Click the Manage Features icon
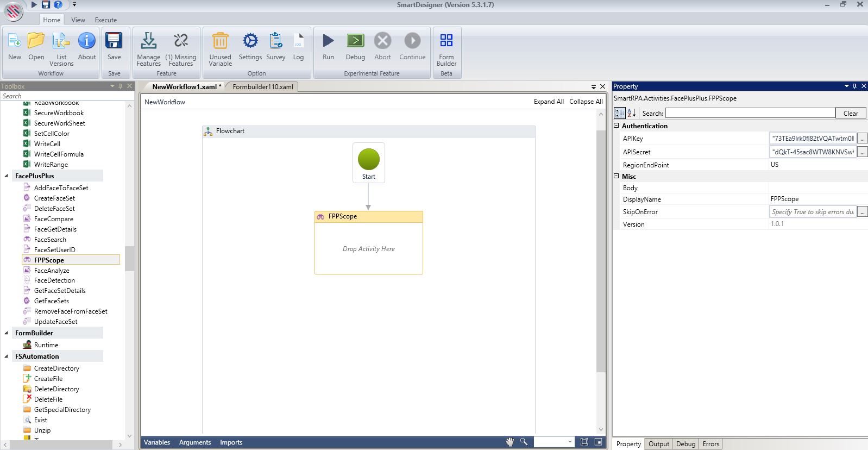The image size is (868, 450). 148,41
